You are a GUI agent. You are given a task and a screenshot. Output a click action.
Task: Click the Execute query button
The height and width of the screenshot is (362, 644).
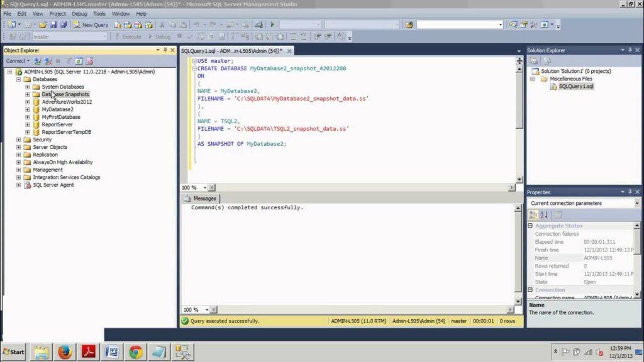(128, 36)
